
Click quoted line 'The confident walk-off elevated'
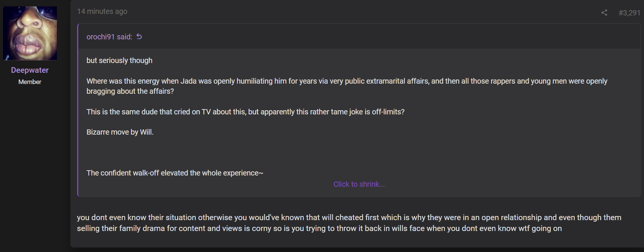[x=175, y=173]
